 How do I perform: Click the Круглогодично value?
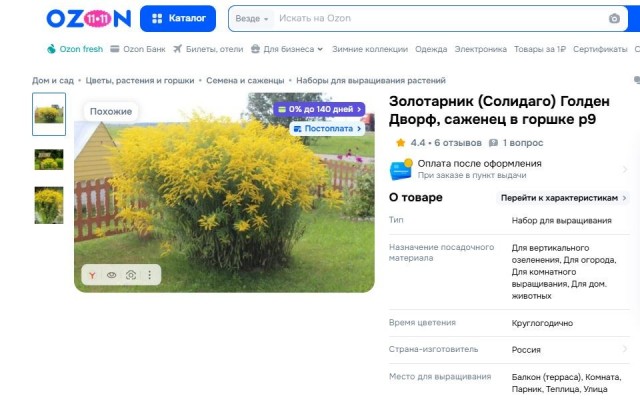click(542, 323)
